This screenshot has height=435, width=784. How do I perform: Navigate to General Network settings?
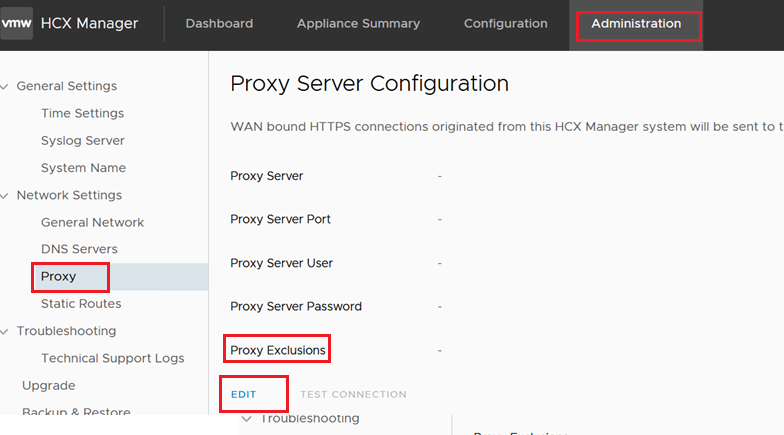92,223
